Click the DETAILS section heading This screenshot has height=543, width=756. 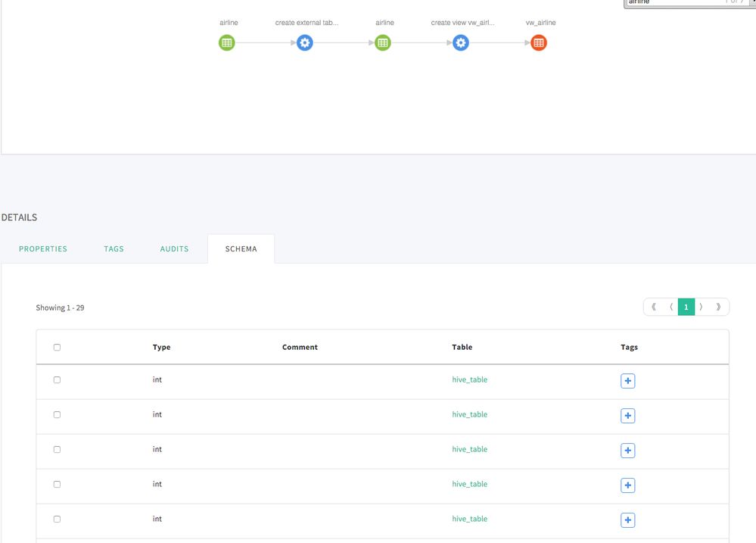click(x=19, y=217)
